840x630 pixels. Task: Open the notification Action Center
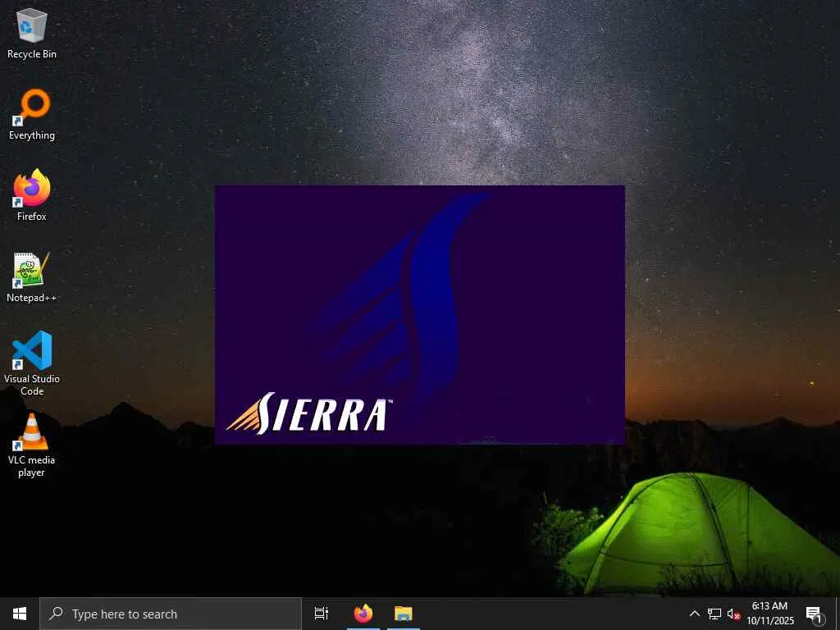tap(814, 614)
